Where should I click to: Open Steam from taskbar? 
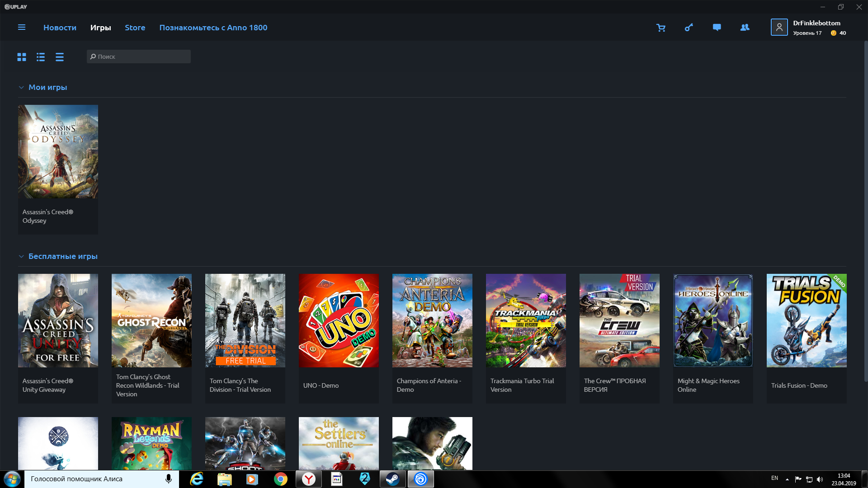tap(392, 479)
